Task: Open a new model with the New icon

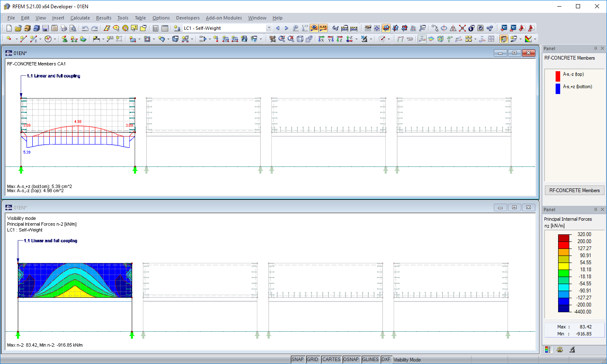Action: [9, 27]
